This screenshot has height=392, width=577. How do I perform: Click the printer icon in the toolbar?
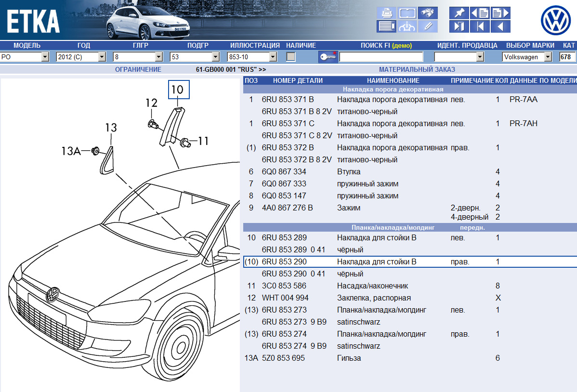tap(386, 13)
